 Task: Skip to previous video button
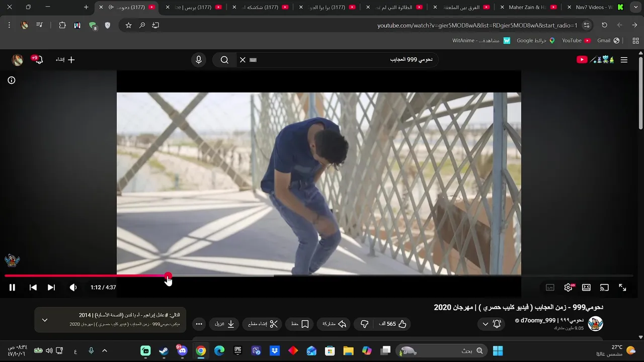click(x=33, y=288)
